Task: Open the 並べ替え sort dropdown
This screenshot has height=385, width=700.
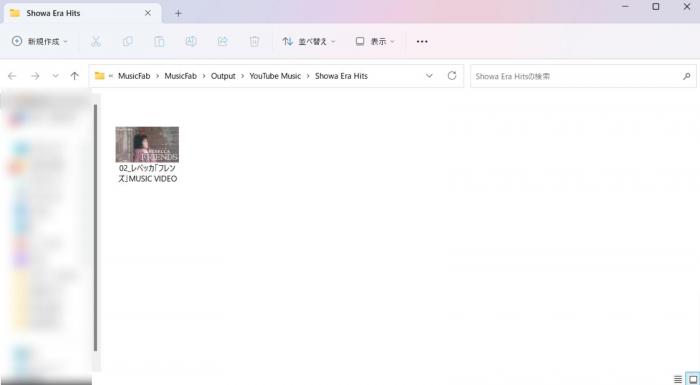Action: [308, 42]
